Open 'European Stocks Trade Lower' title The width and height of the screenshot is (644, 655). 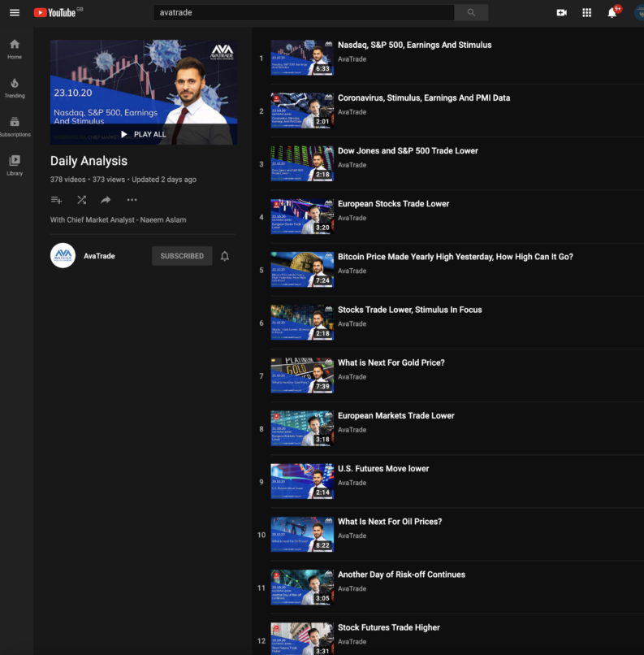[394, 204]
